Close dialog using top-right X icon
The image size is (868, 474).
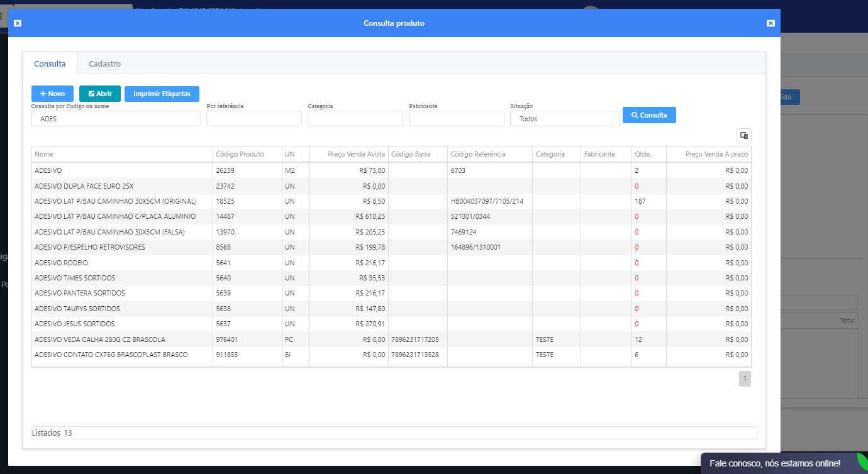click(x=771, y=23)
